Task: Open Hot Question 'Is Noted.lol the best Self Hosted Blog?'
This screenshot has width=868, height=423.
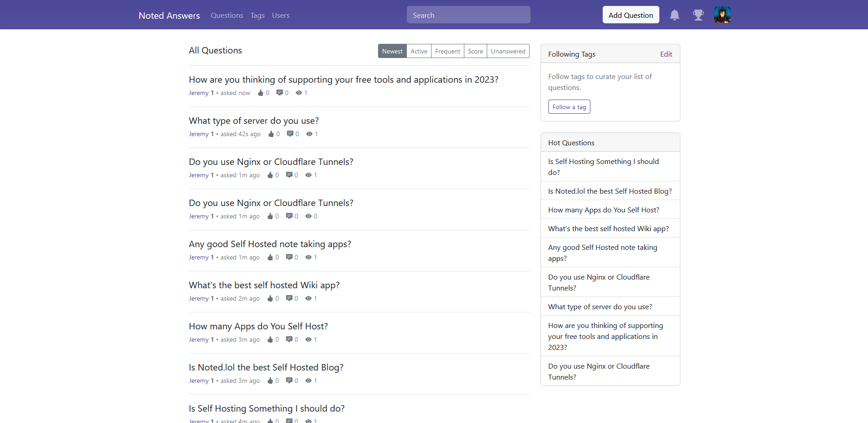Action: click(x=610, y=191)
